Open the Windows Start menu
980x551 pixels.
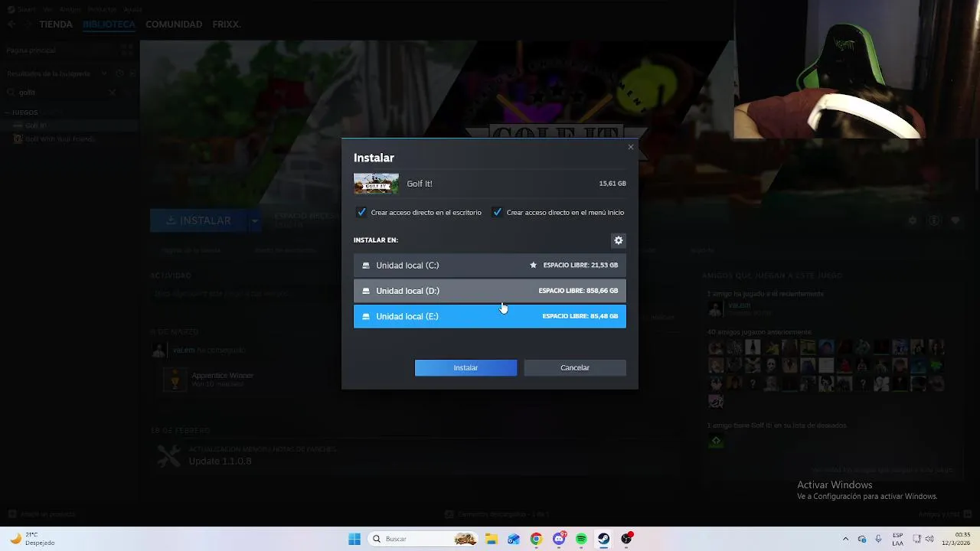click(354, 539)
